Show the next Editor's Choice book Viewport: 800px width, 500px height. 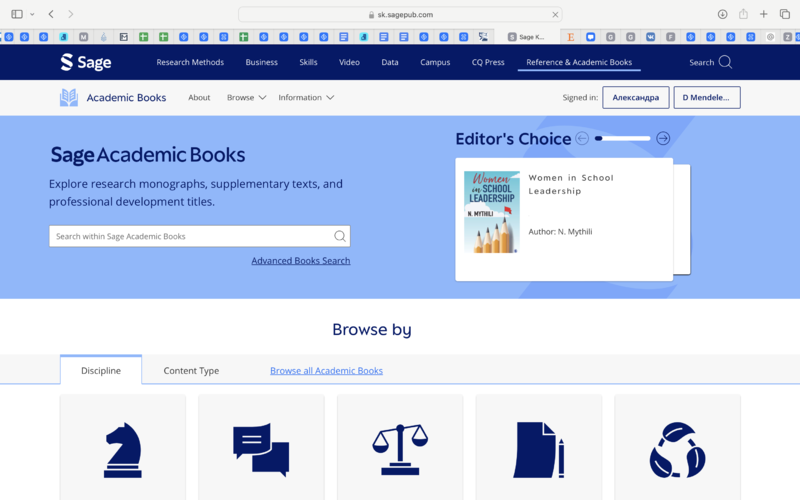point(663,138)
